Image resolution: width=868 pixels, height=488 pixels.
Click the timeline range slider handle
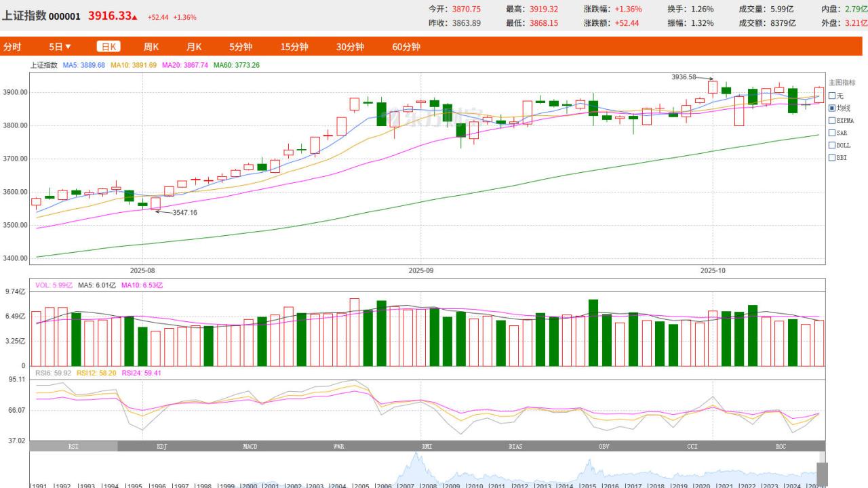(x=822, y=474)
